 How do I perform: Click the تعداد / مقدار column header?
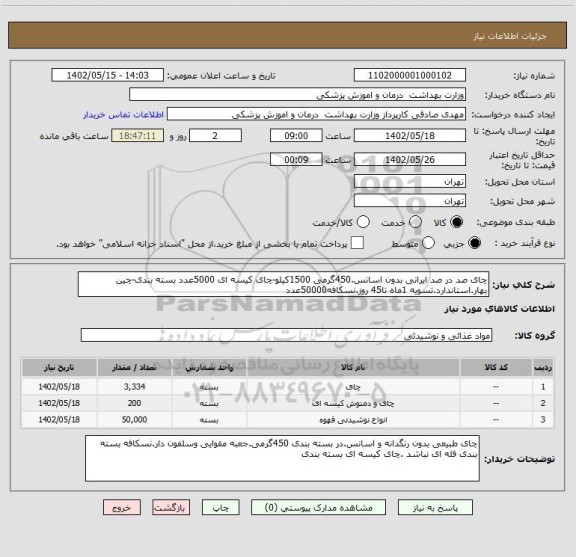click(134, 367)
